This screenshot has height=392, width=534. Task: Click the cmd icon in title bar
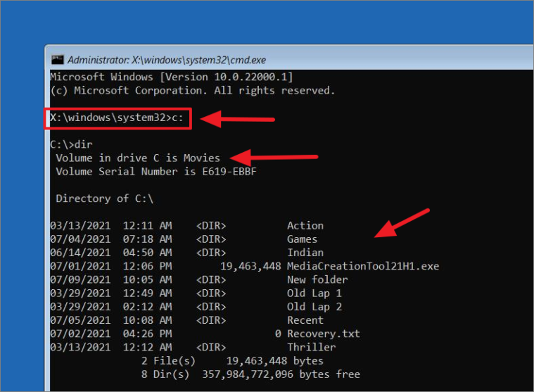(57, 60)
